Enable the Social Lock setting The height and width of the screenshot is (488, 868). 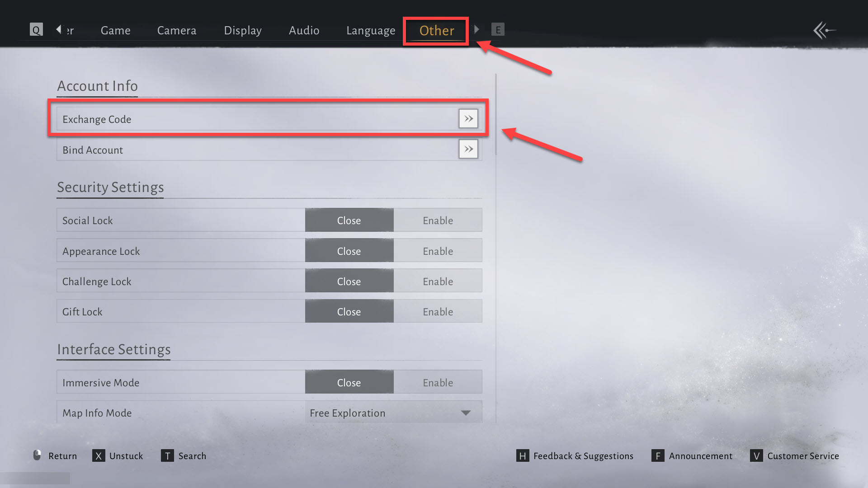click(438, 220)
